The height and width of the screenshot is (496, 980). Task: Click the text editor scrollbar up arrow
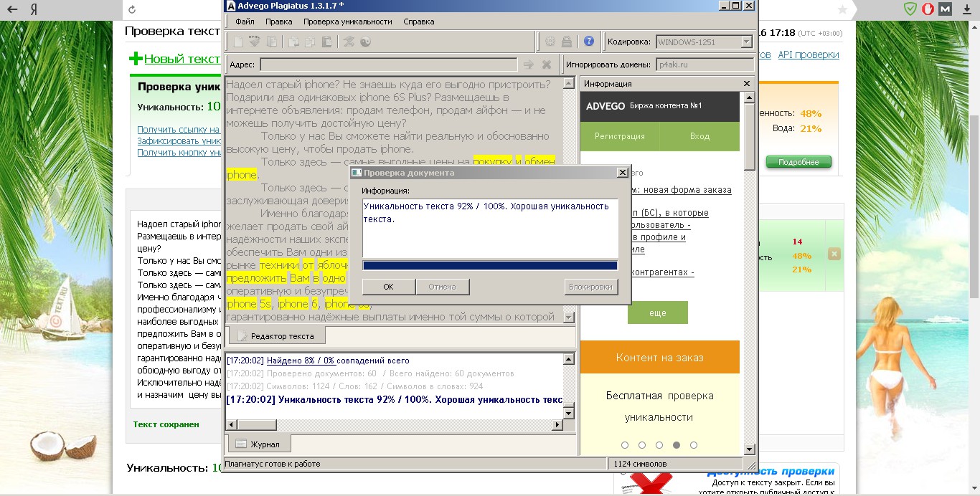click(568, 82)
